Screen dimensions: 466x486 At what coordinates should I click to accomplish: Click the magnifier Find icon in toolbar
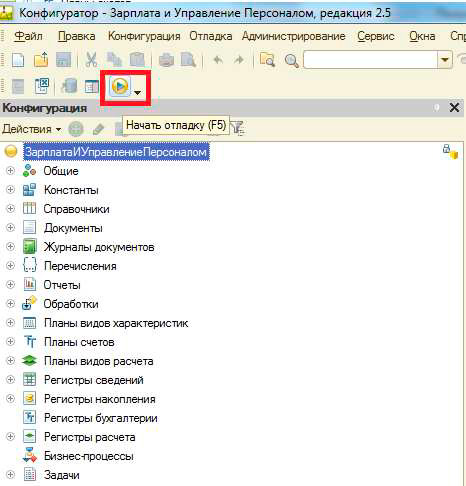291,61
